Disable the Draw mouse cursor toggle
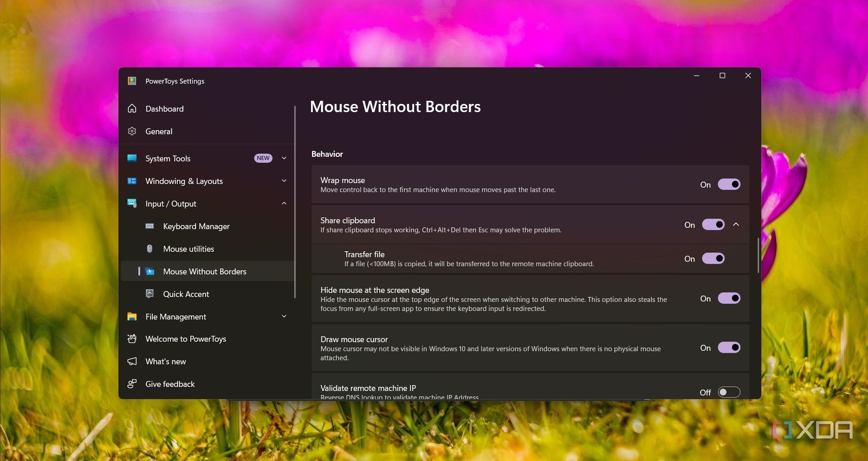Image resolution: width=868 pixels, height=461 pixels. tap(729, 348)
